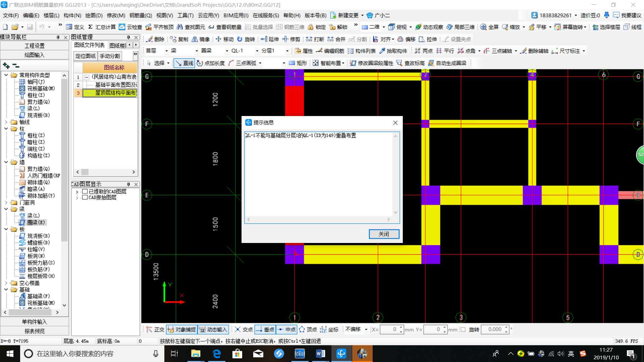The width and height of the screenshot is (644, 362).
Task: Click the 报表预览 button
Action: 35,331
